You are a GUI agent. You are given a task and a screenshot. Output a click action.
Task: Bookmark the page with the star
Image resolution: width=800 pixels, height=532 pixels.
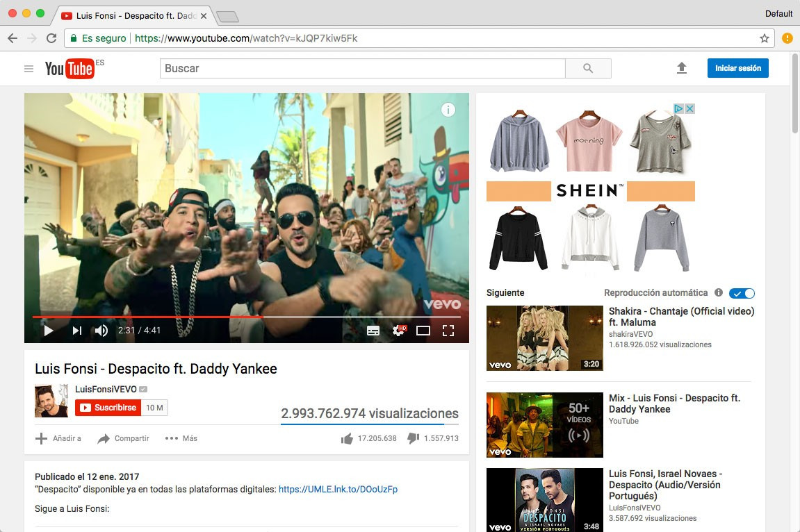coord(765,38)
